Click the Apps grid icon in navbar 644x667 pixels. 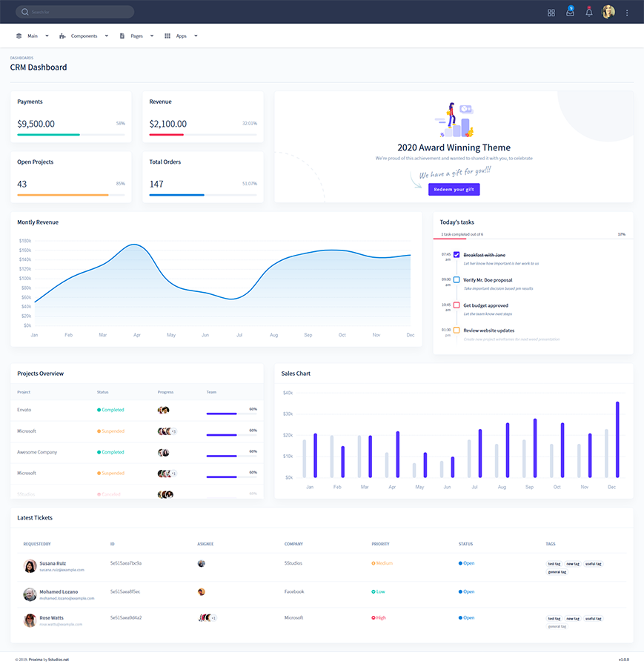[168, 35]
